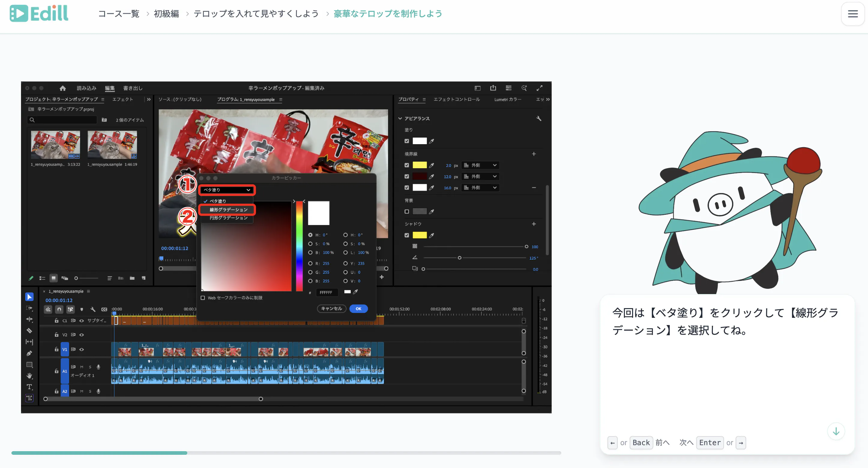The image size is (868, 468).
Task: Go to the course list breadcrumb
Action: click(119, 14)
